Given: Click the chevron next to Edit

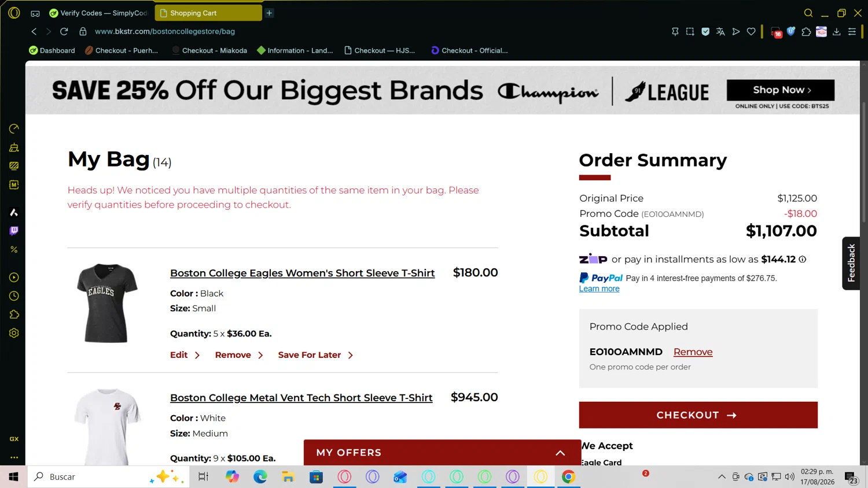Looking at the screenshot, I should [x=197, y=355].
